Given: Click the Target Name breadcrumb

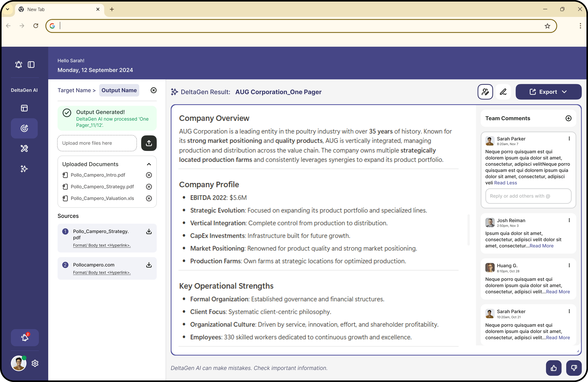Looking at the screenshot, I should [x=74, y=90].
